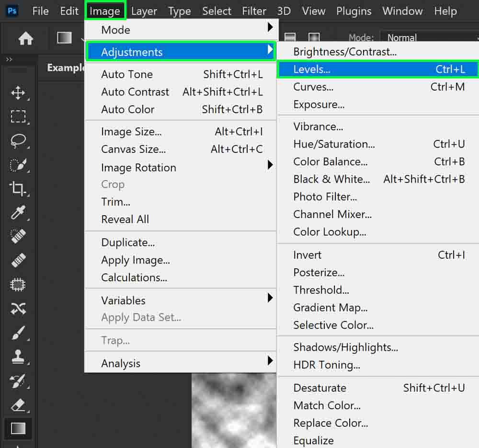The image size is (479, 448).
Task: Open the Filter menu
Action: coord(254,11)
